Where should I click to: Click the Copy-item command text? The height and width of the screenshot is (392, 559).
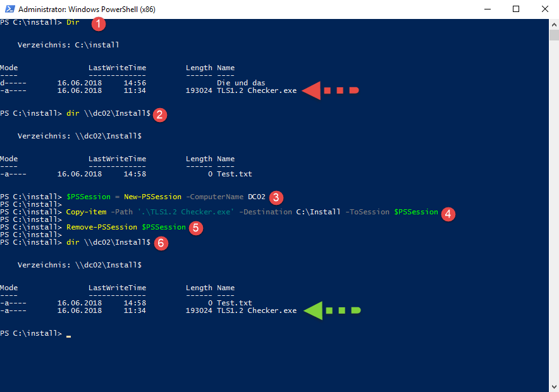(x=87, y=212)
